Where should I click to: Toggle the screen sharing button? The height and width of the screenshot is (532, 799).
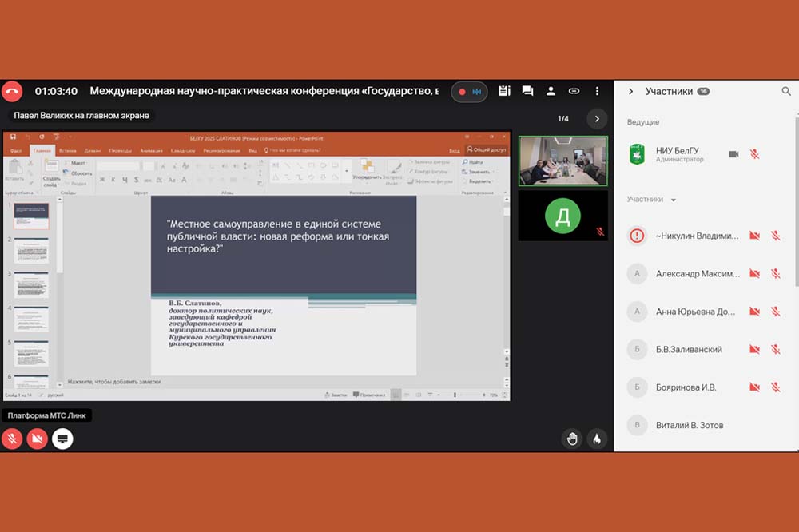coord(62,438)
